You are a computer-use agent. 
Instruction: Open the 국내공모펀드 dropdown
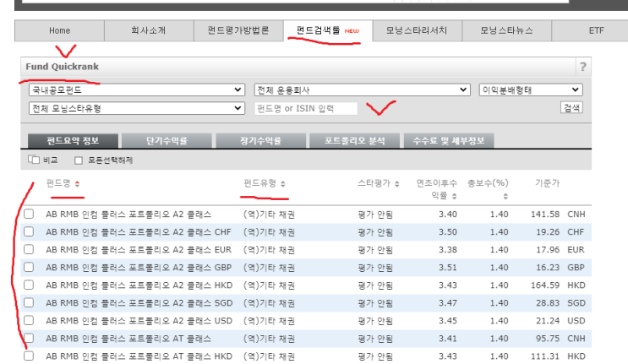pyautogui.click(x=137, y=90)
